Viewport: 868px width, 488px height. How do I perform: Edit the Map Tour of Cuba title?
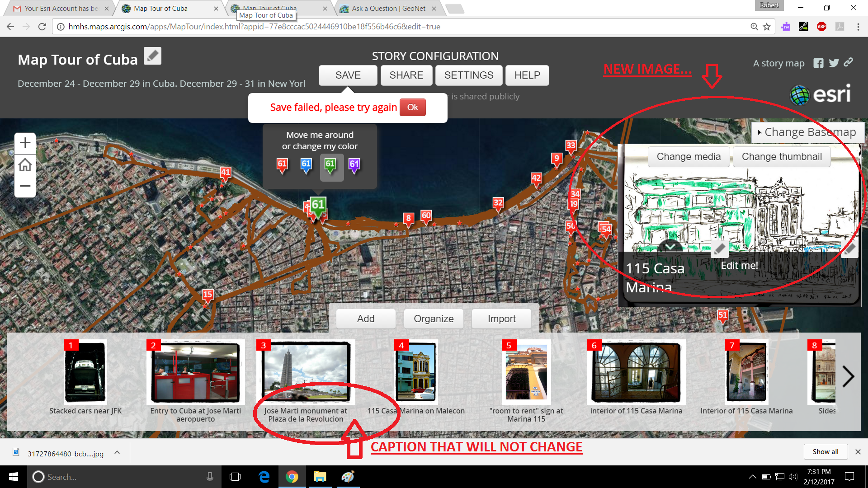click(152, 56)
